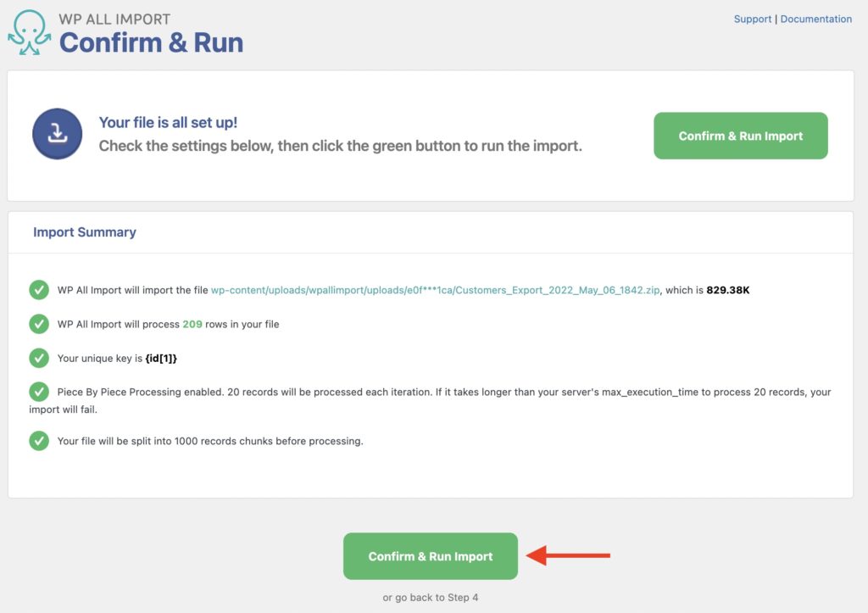
Task: Click the blue download icon beside the setup message
Action: 57,134
